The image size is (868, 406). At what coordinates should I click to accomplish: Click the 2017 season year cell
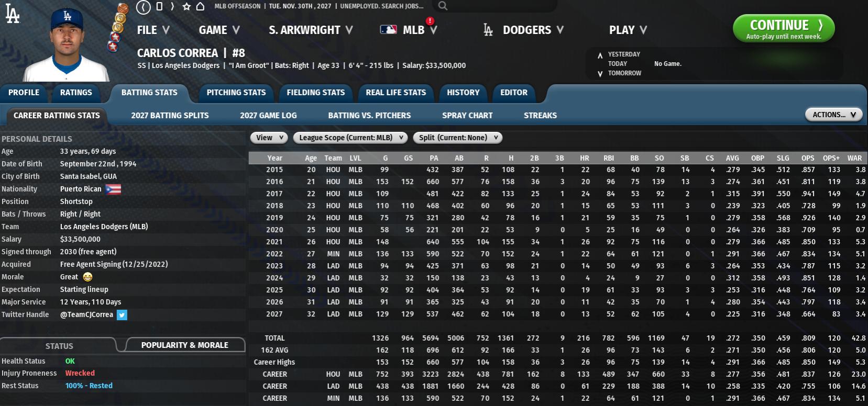point(274,194)
